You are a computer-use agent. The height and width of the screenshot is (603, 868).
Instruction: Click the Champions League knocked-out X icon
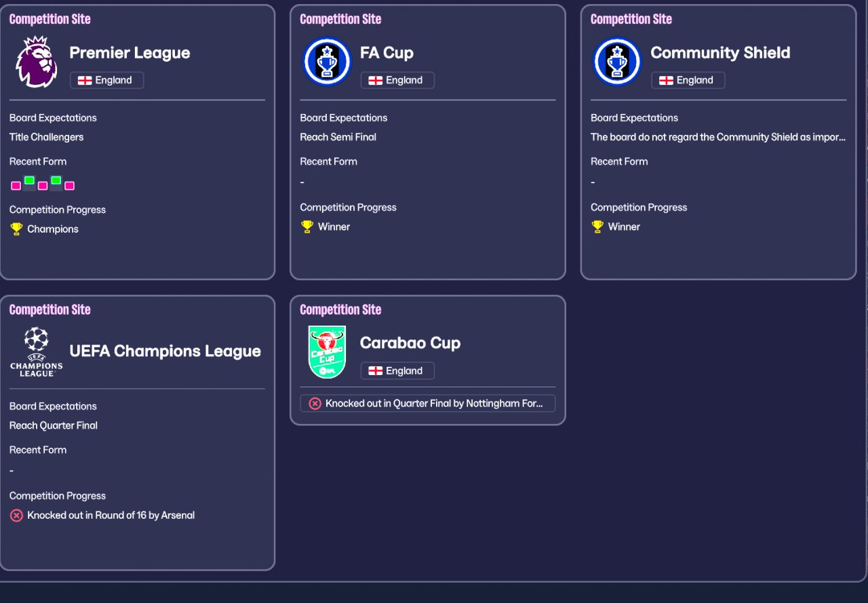click(17, 516)
